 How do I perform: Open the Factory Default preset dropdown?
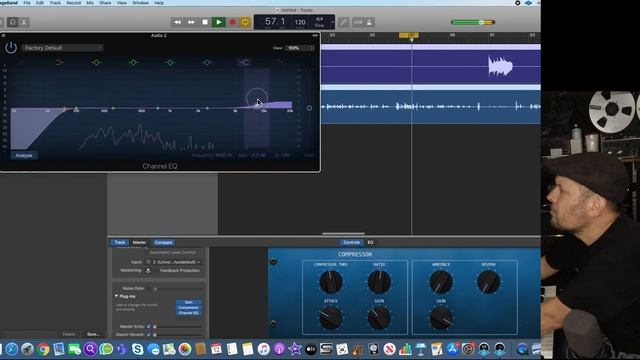tap(62, 48)
